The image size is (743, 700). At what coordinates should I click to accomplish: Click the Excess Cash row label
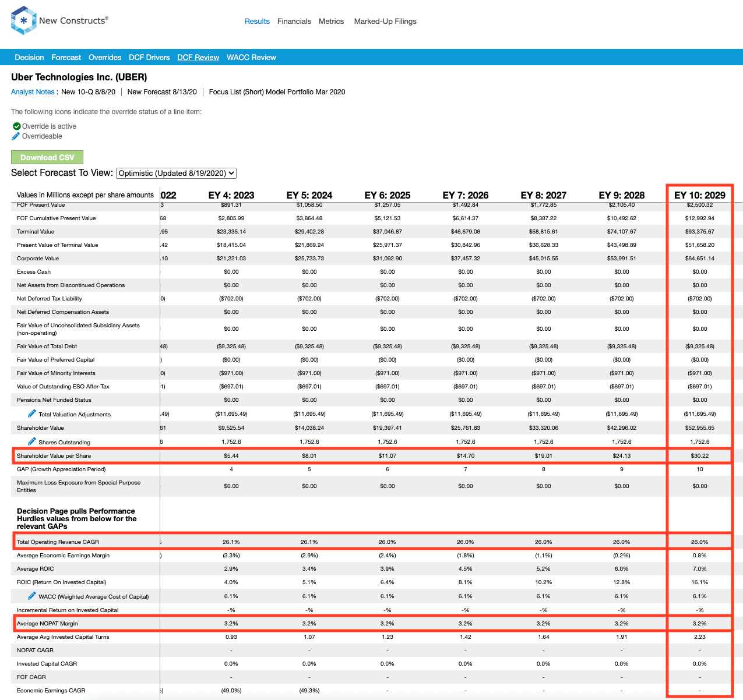pos(34,272)
